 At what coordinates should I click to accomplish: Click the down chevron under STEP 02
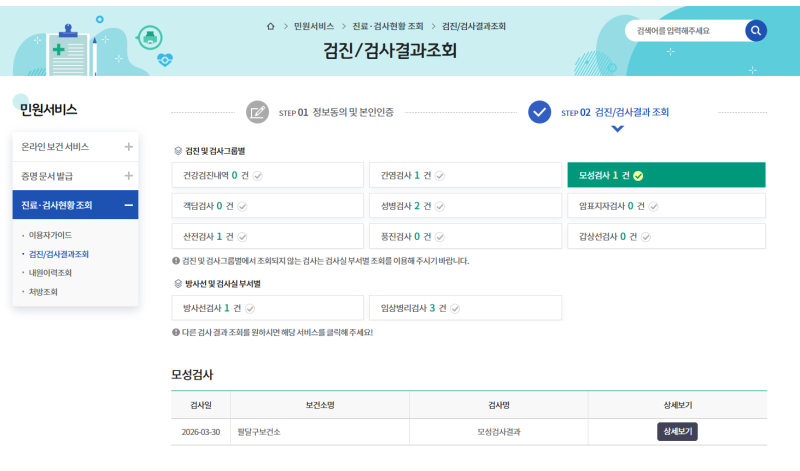(x=617, y=129)
